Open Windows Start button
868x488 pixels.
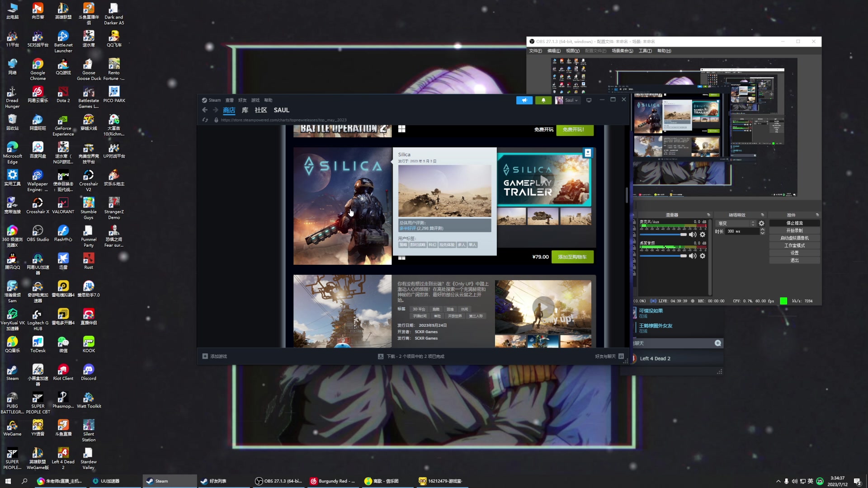click(8, 481)
